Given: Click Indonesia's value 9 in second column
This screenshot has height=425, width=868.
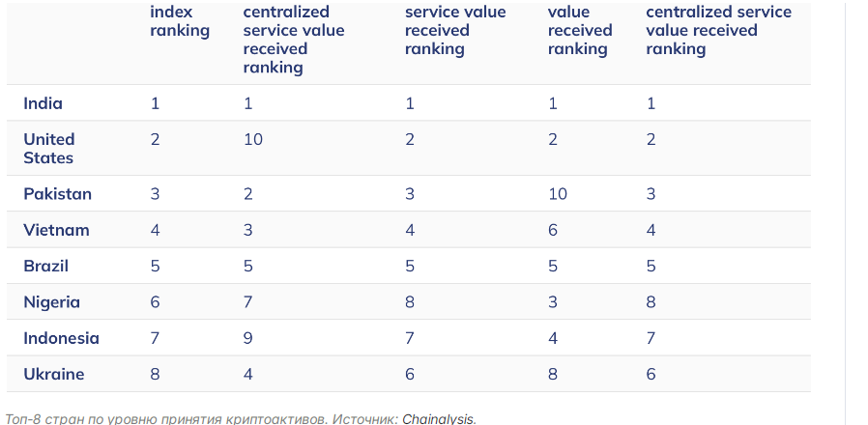Looking at the screenshot, I should 248,338.
